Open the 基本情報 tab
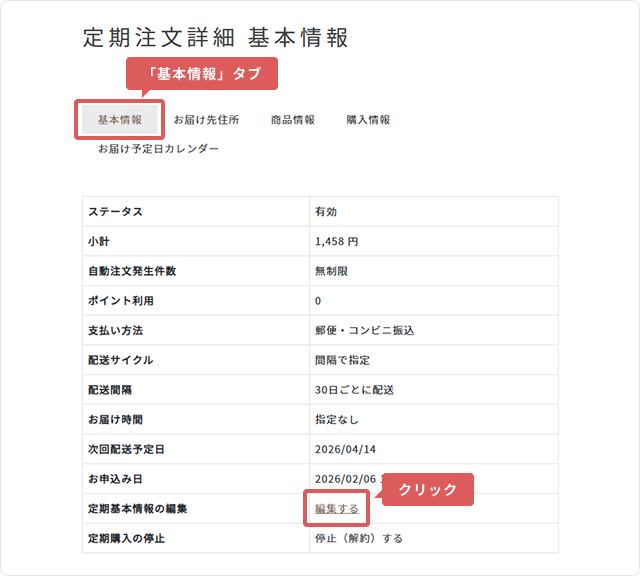The height and width of the screenshot is (577, 640). (119, 120)
